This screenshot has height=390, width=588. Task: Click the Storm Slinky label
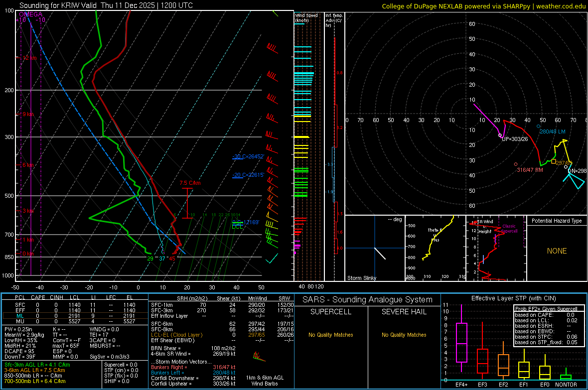[362, 278]
